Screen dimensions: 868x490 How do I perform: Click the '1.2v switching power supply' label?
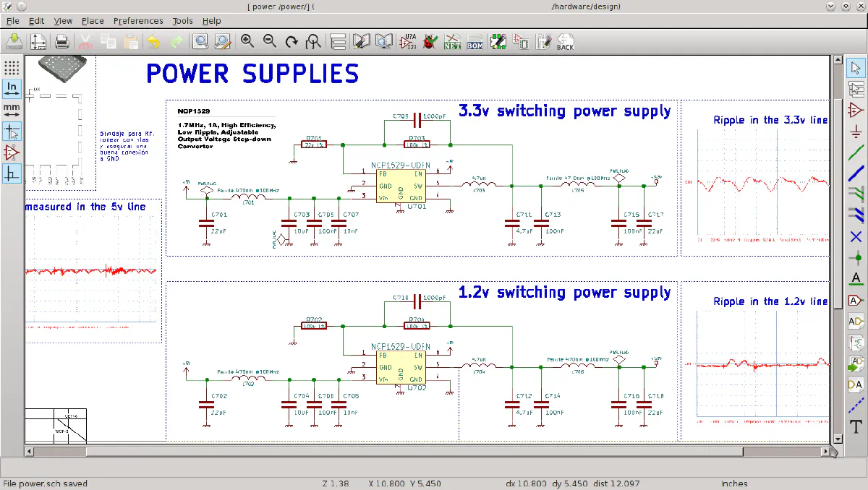click(x=564, y=293)
